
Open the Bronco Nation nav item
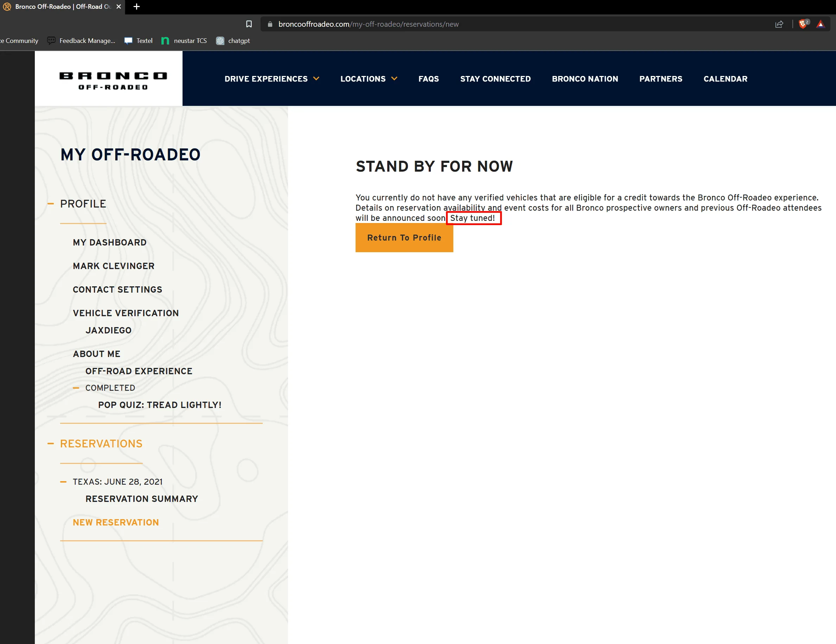(585, 79)
